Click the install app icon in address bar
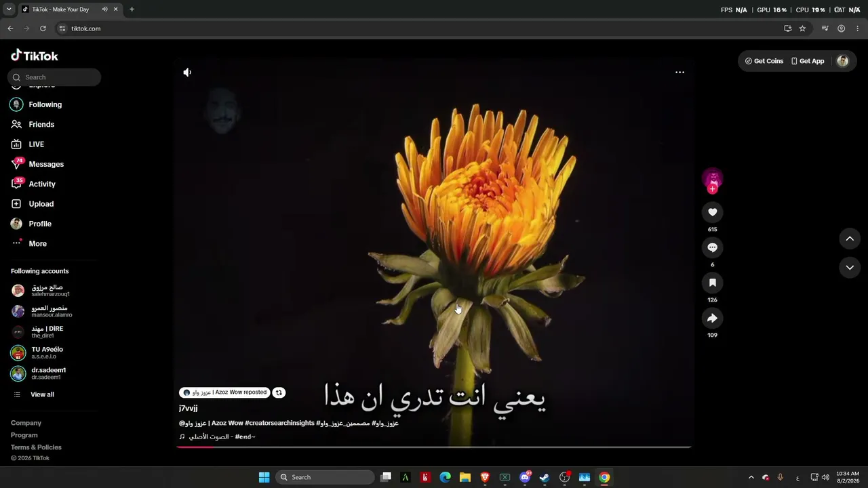This screenshot has height=488, width=868. (787, 28)
